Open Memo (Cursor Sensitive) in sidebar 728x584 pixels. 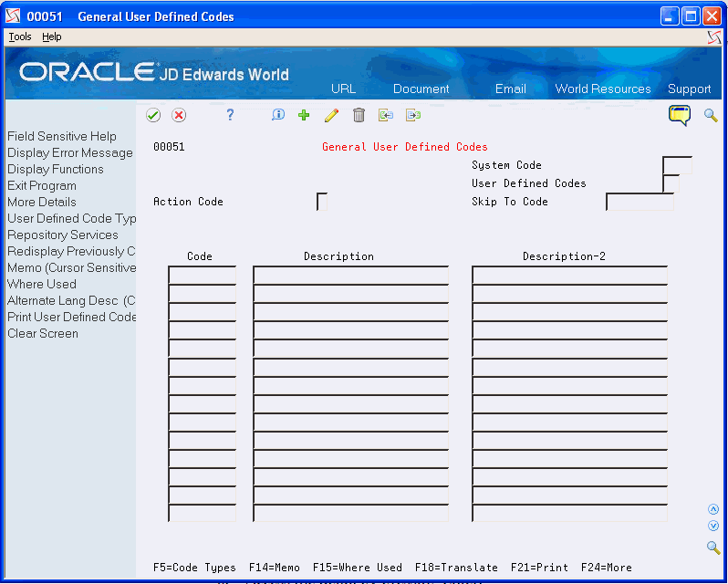pyautogui.click(x=71, y=268)
